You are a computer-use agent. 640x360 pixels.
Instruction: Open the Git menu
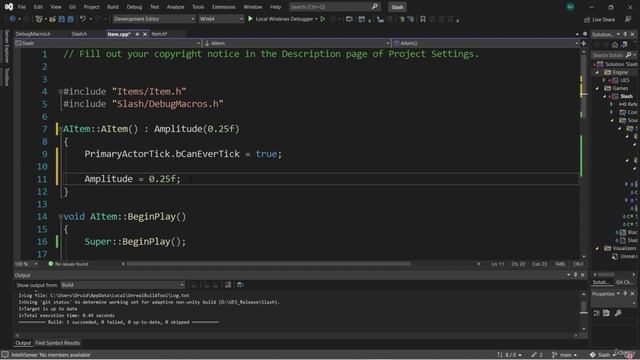(x=72, y=7)
